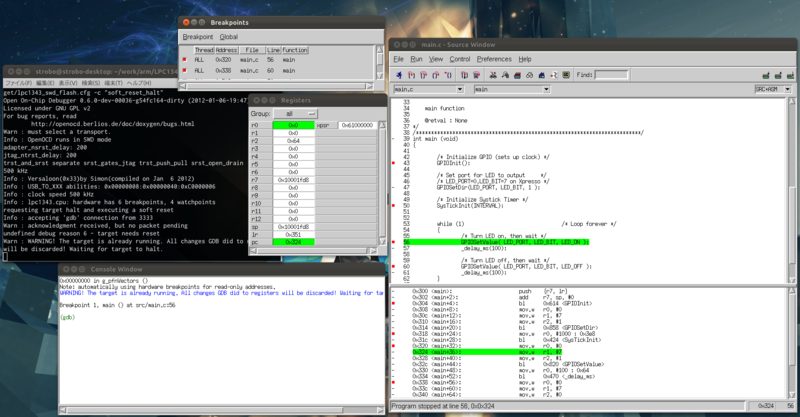This screenshot has height=417, width=800.
Task: Toggle breakpoint marker at assembly 0x318
Action: pos(393,334)
